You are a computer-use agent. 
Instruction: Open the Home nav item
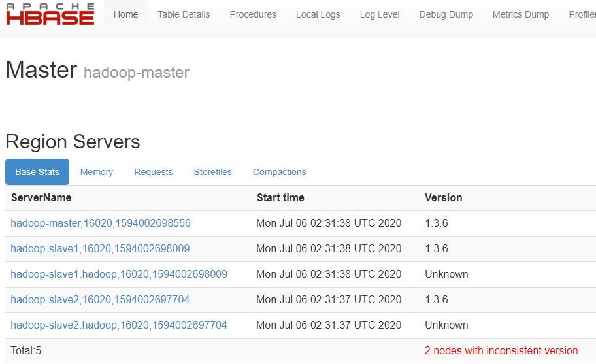click(x=126, y=14)
